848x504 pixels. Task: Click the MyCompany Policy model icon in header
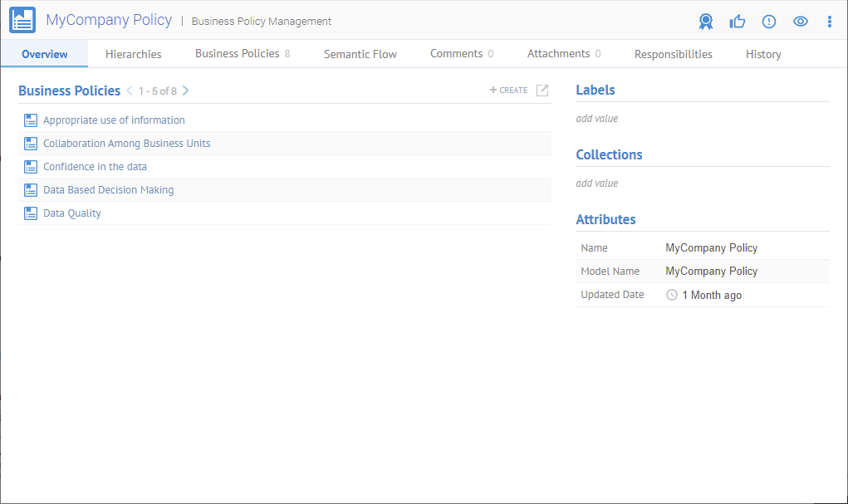pyautogui.click(x=22, y=20)
